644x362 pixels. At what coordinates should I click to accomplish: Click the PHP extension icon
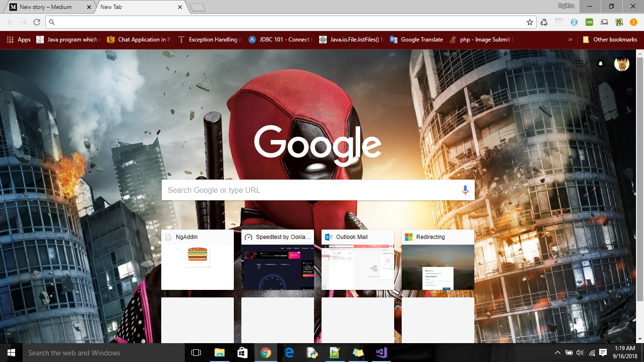pyautogui.click(x=559, y=22)
